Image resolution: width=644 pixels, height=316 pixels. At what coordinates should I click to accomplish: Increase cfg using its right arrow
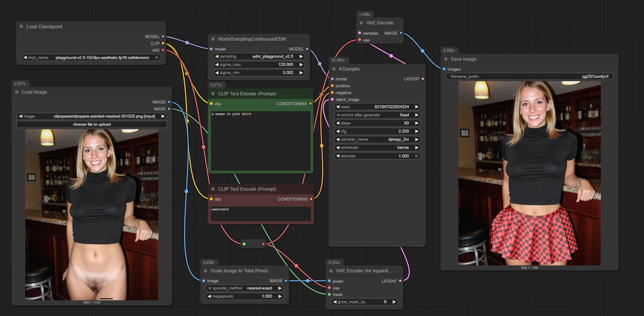pyautogui.click(x=417, y=131)
